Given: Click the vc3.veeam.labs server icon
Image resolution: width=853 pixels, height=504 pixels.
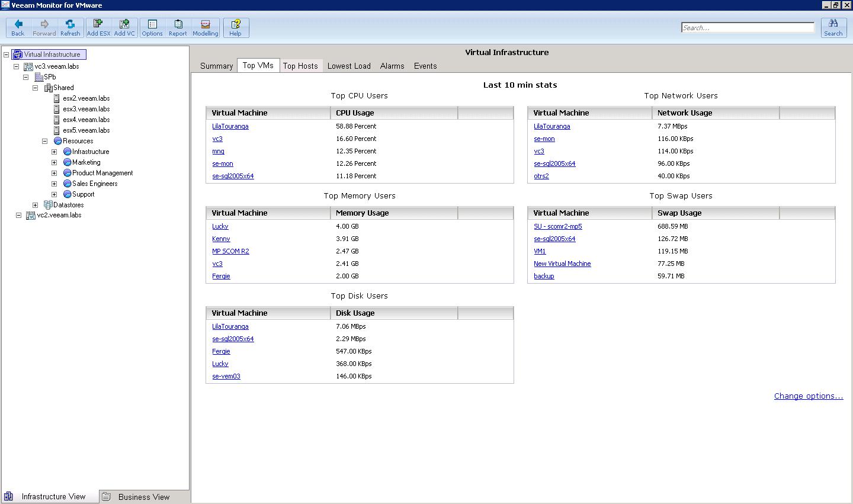Looking at the screenshot, I should coord(28,66).
